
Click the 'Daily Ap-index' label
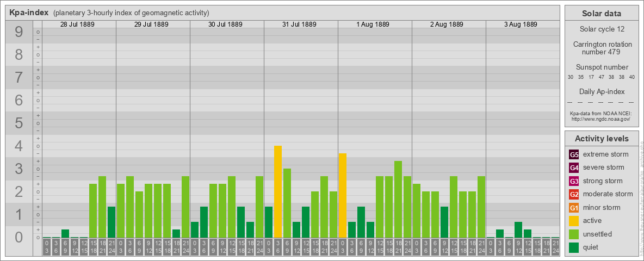602,91
